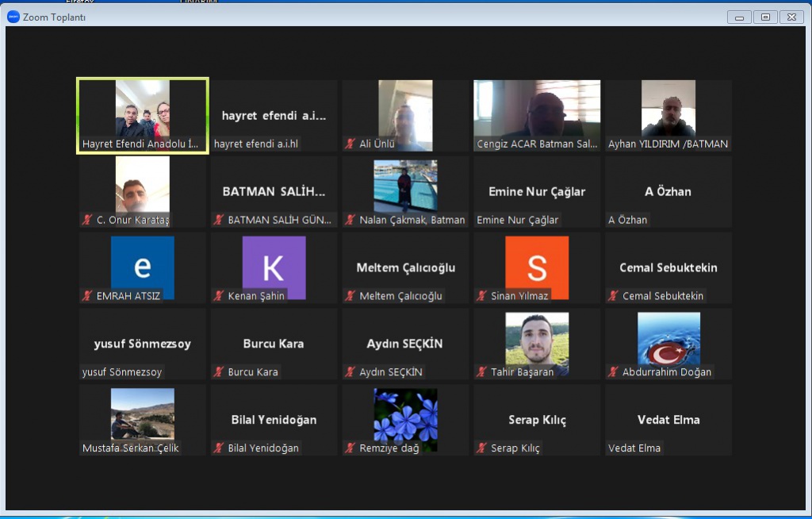The image size is (812, 519).
Task: Click the Meltem Çalıcıoğlu name label
Action: (401, 296)
